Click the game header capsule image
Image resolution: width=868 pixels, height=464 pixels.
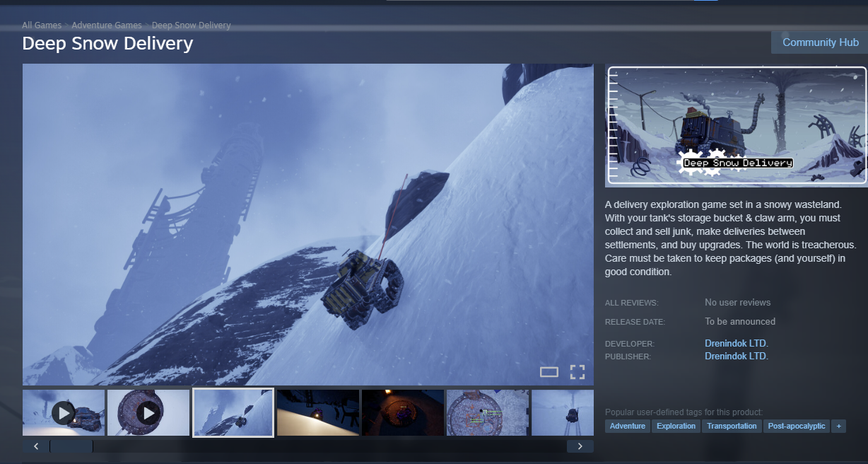click(x=737, y=126)
